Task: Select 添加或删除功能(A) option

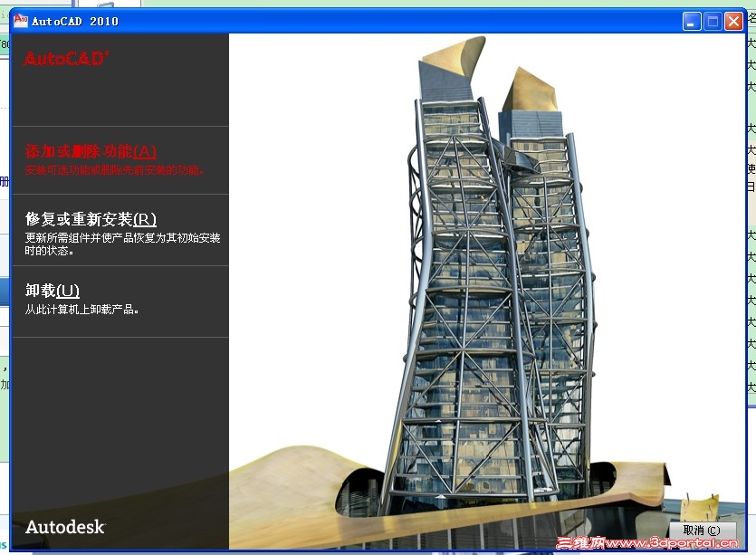Action: 91,151
